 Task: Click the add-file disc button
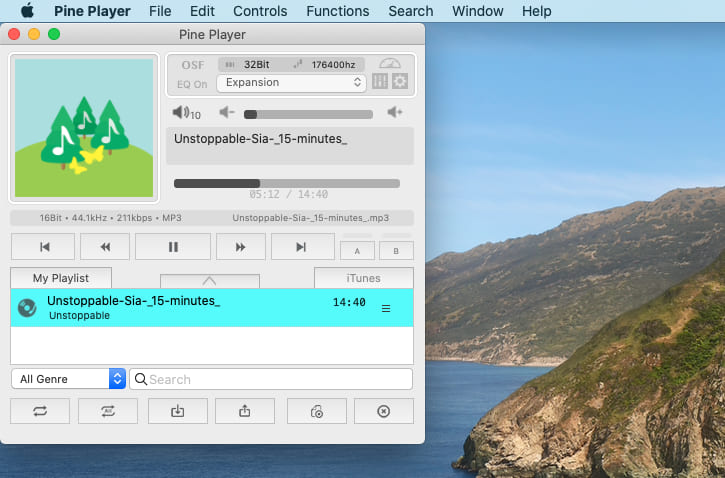coord(317,411)
